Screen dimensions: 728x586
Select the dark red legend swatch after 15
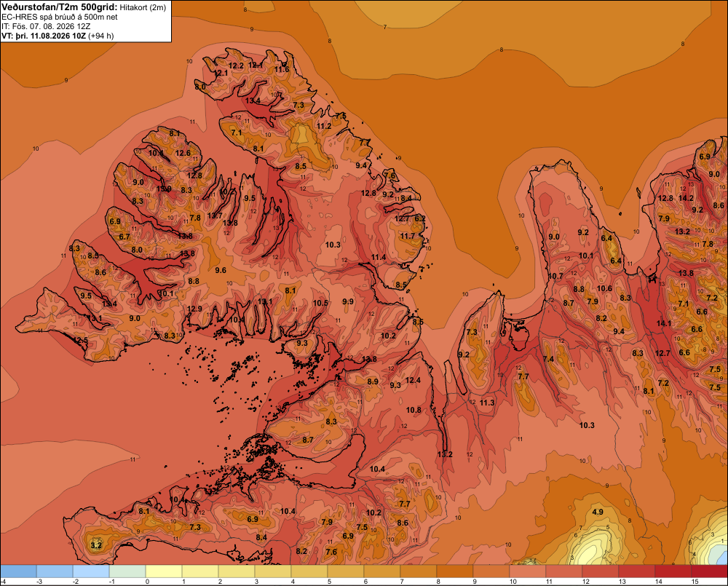pos(709,571)
